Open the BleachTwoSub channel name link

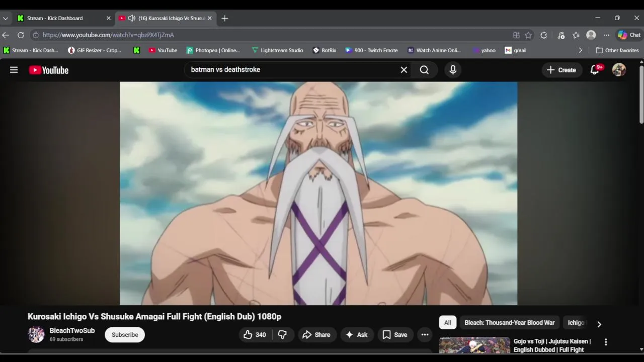[72, 331]
